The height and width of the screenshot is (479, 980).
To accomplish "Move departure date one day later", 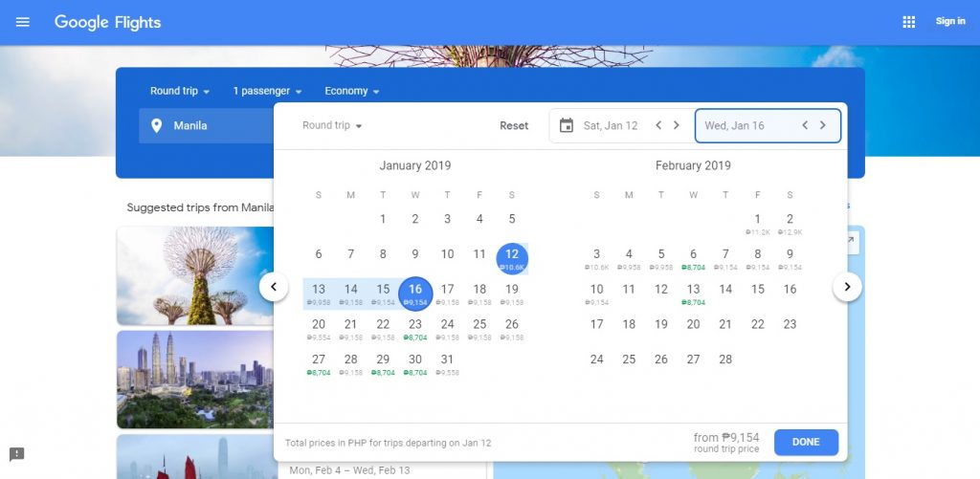I will click(677, 125).
